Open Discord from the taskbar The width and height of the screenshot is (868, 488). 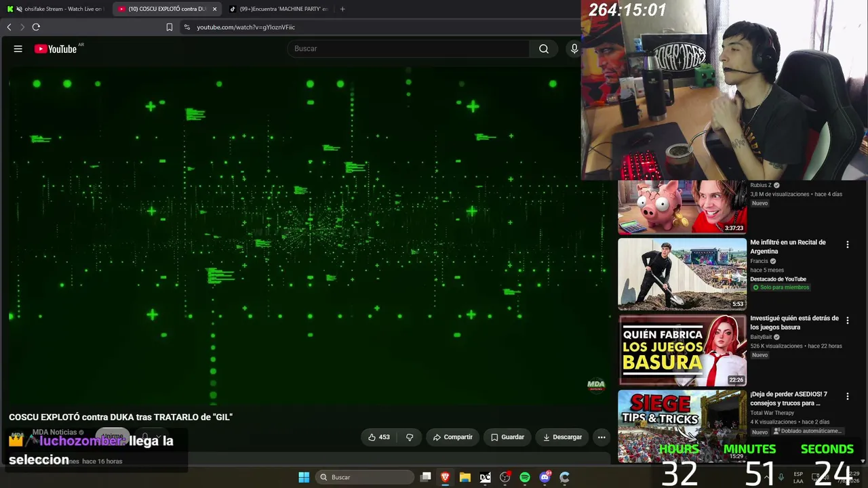click(545, 477)
